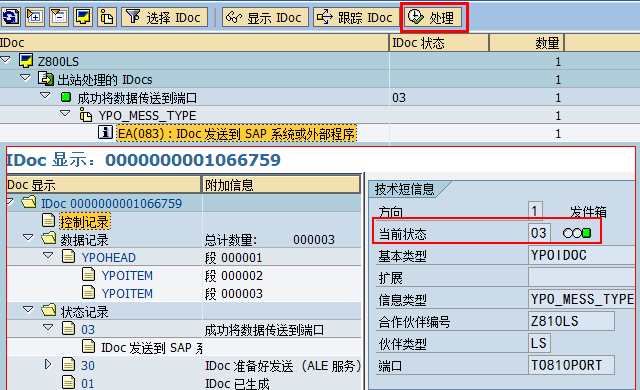
Task: Click the 附加信息 column header
Action: [x=281, y=185]
